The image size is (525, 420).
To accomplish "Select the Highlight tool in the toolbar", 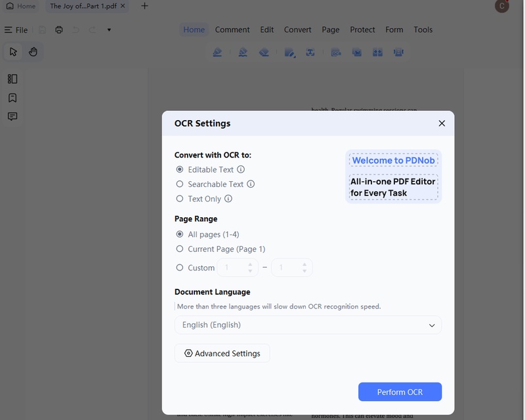I will point(218,52).
